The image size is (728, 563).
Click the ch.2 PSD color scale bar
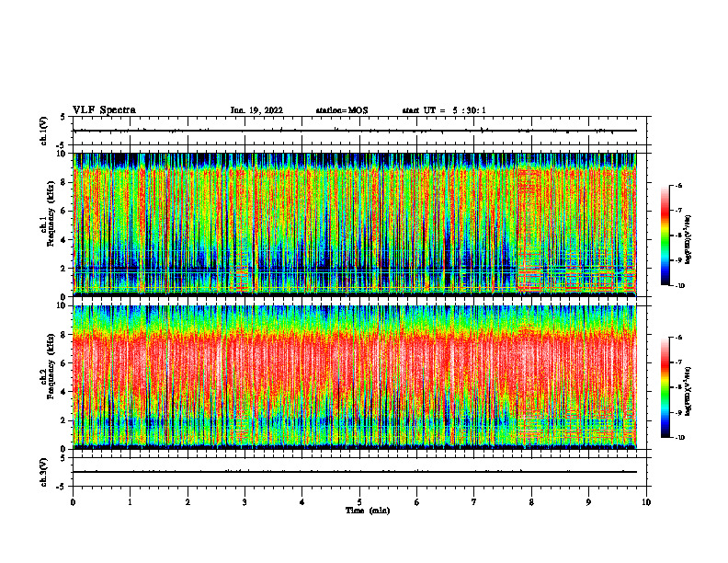pos(665,387)
